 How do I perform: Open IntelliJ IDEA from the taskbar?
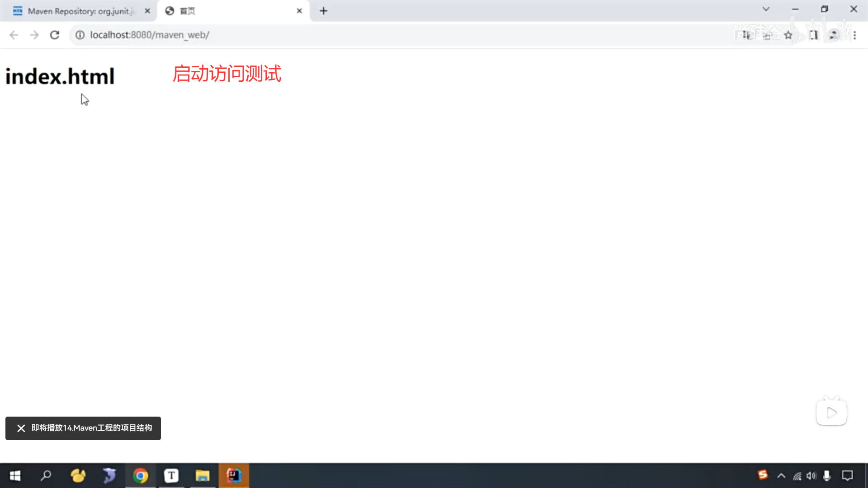(234, 476)
